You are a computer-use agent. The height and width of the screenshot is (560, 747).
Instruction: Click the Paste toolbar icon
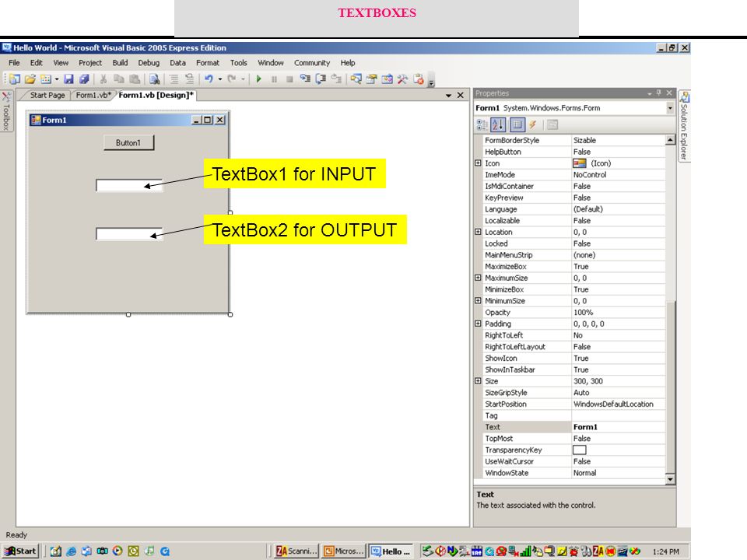click(x=135, y=79)
